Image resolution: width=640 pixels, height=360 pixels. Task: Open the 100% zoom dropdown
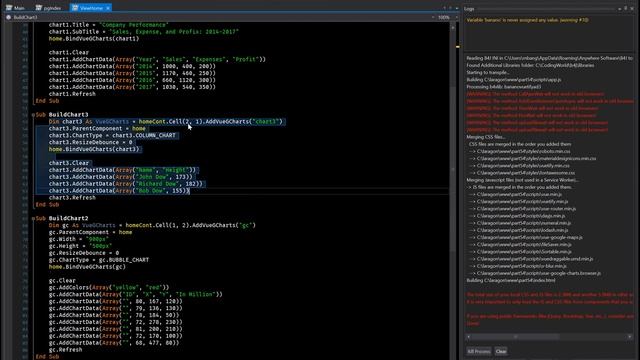(456, 17)
